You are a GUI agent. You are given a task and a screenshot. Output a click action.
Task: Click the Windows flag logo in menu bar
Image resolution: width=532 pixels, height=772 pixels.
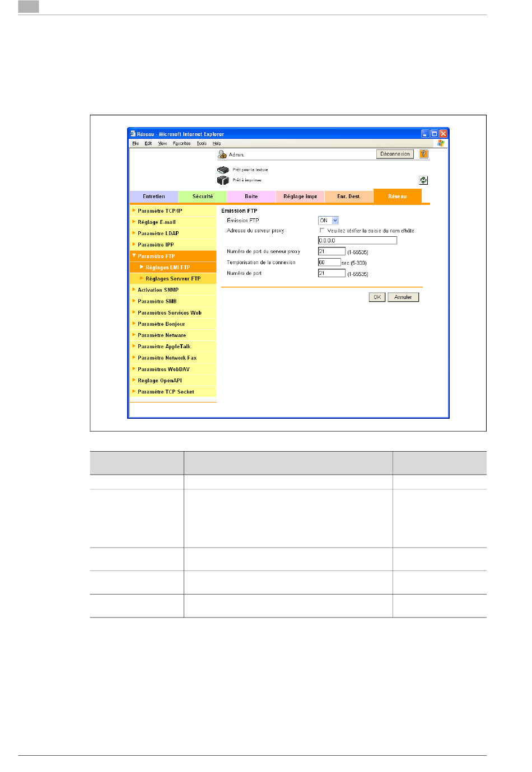pyautogui.click(x=441, y=143)
